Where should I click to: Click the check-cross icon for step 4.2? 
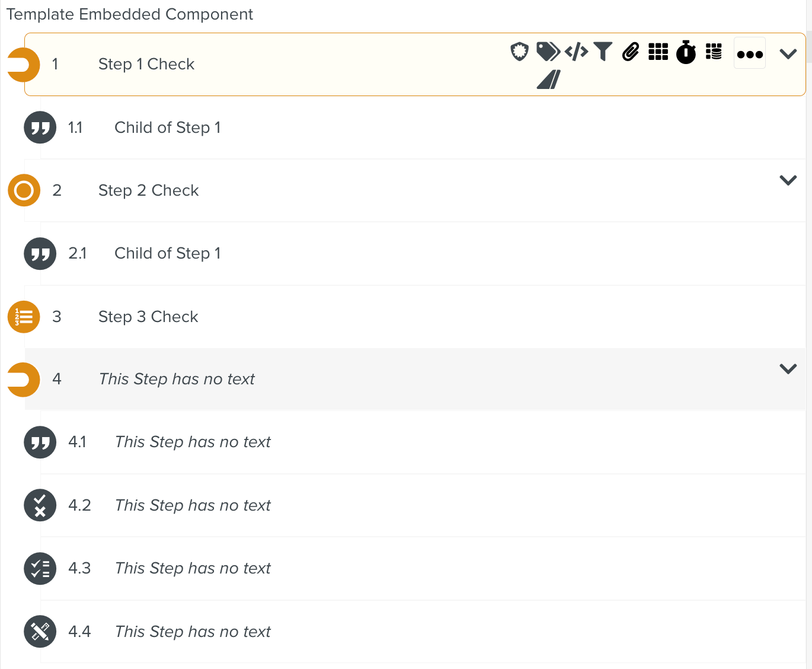coord(40,505)
